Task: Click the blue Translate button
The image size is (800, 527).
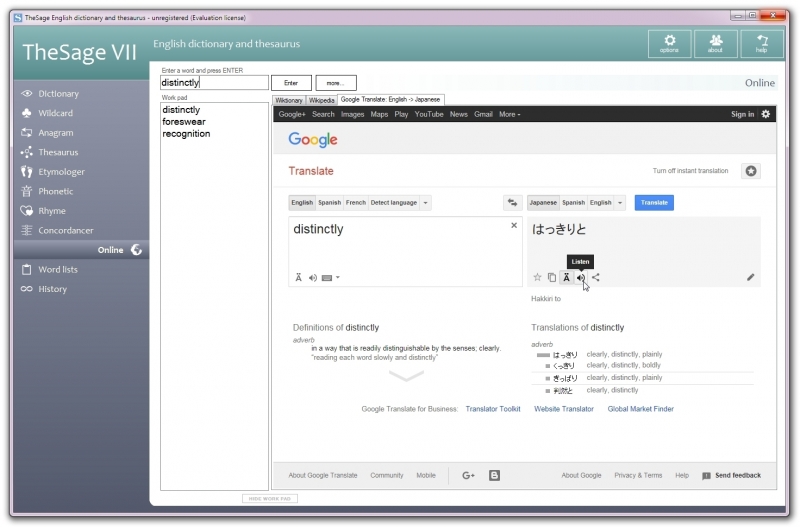Action: click(654, 203)
